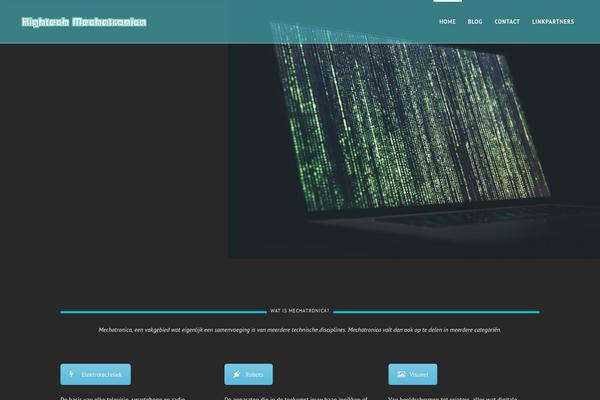600x400 pixels.
Task: Click the italic Mechatronica description sentence
Action: click(300, 330)
